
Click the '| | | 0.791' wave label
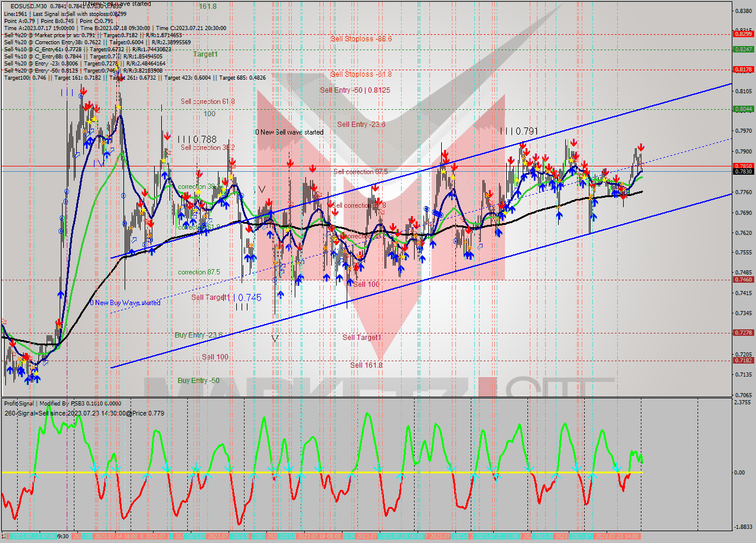pos(519,131)
